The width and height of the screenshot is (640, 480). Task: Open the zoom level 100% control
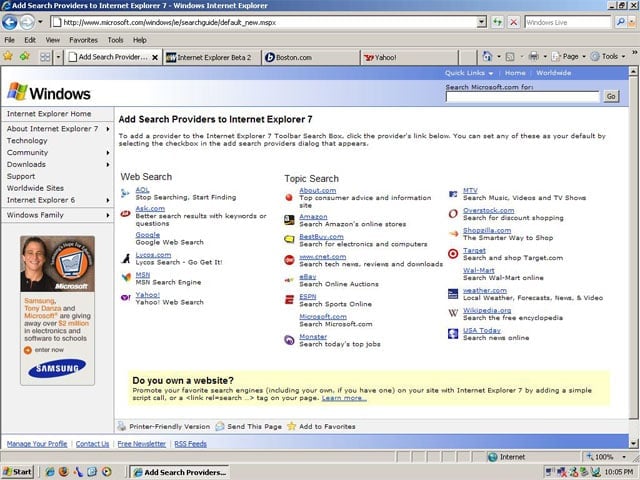pos(605,457)
